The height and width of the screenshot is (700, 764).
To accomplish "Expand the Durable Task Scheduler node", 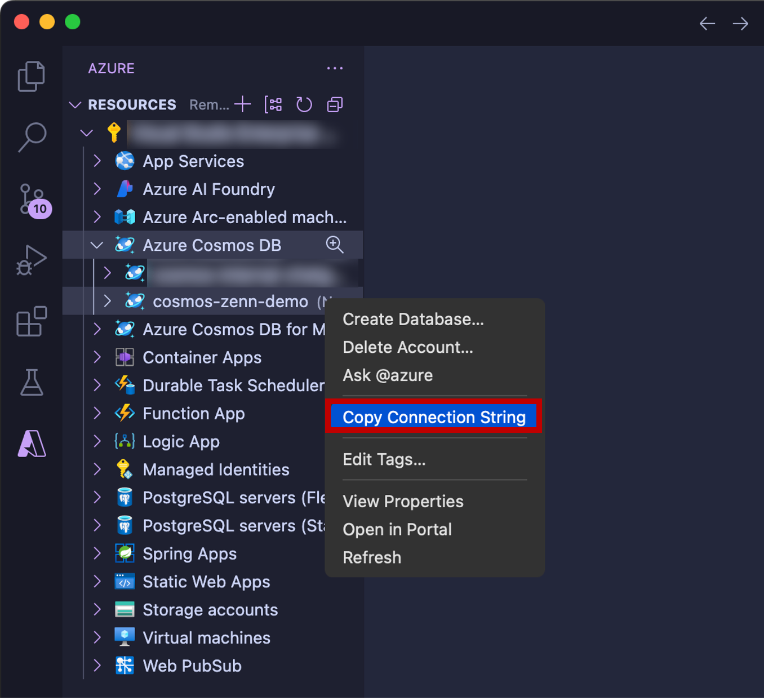I will coord(97,385).
